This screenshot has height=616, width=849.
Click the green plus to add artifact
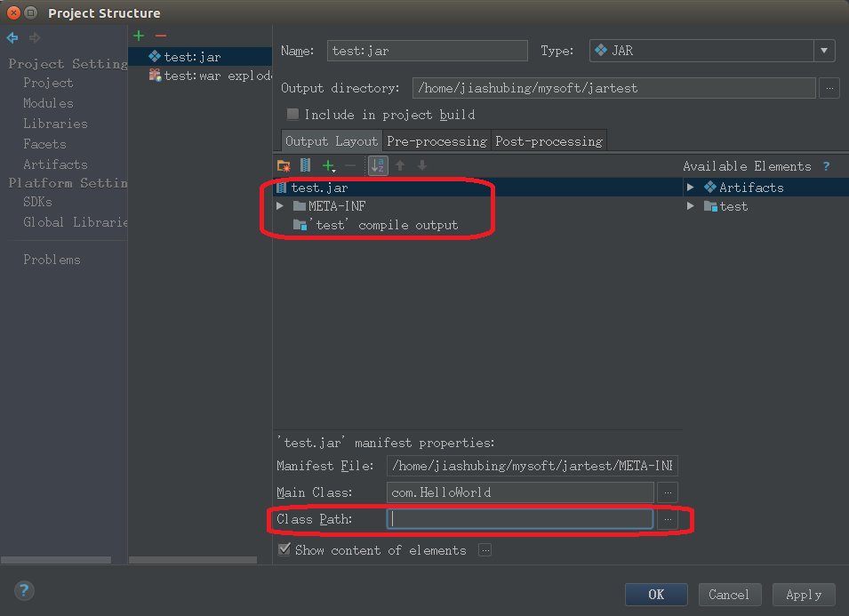[x=138, y=36]
